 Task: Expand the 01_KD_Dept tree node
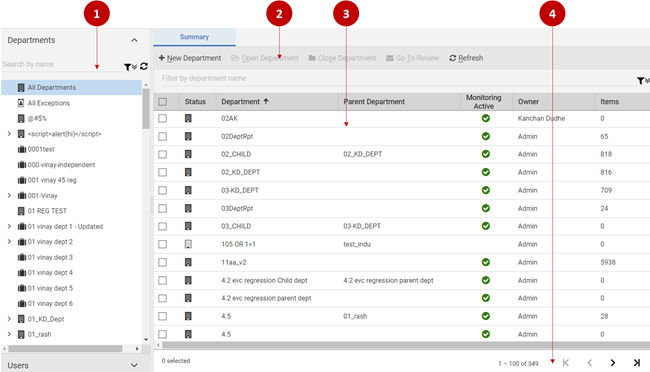click(9, 319)
